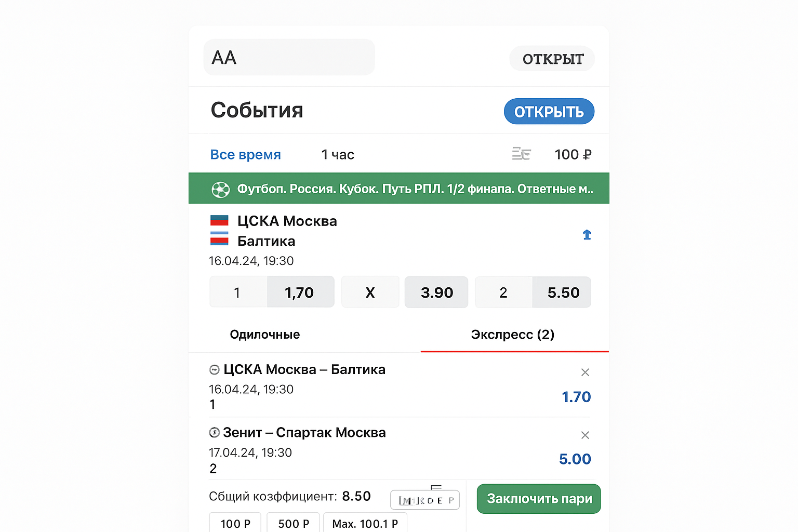The width and height of the screenshot is (798, 532).
Task: Click the soccer ball icon in green banner
Action: (x=220, y=189)
